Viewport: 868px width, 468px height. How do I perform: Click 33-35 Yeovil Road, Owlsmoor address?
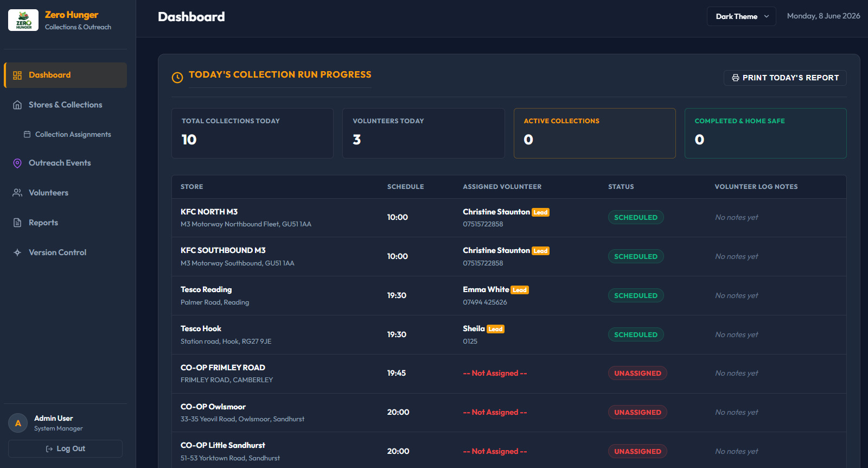pyautogui.click(x=242, y=419)
